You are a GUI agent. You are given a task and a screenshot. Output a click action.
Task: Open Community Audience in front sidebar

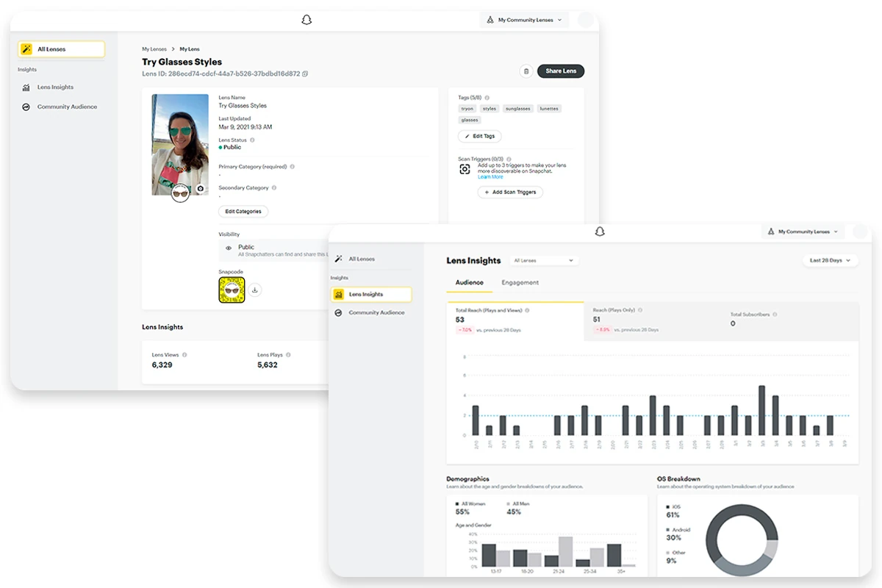376,313
